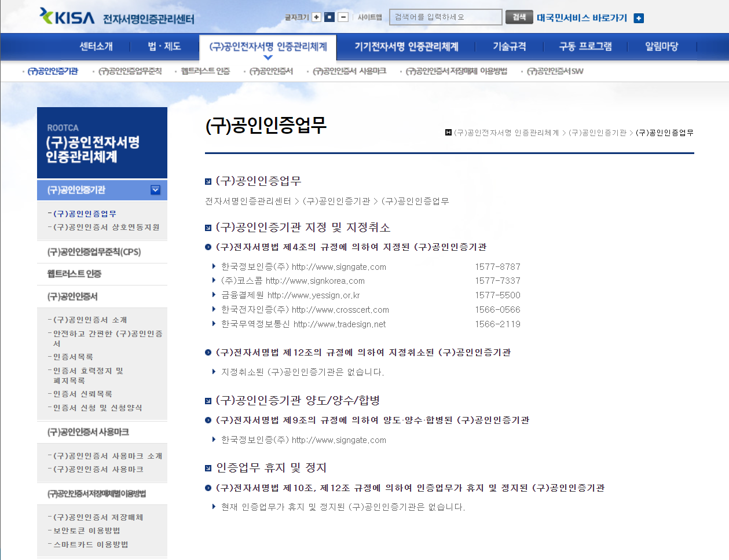Select (구)공인인증서 저장매체 이용방법 submenu tab
This screenshot has height=560, width=729.
pos(456,71)
